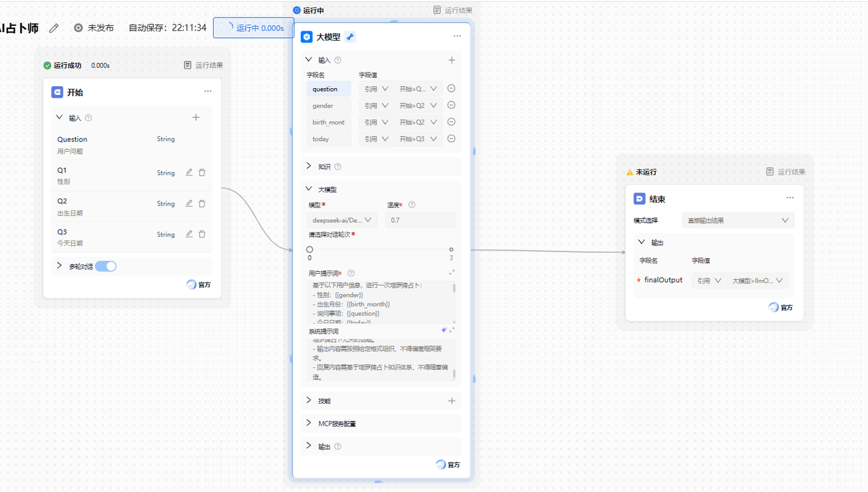Click the 用户问题 description under Question
Screen dimensions: 868x492
coord(70,151)
